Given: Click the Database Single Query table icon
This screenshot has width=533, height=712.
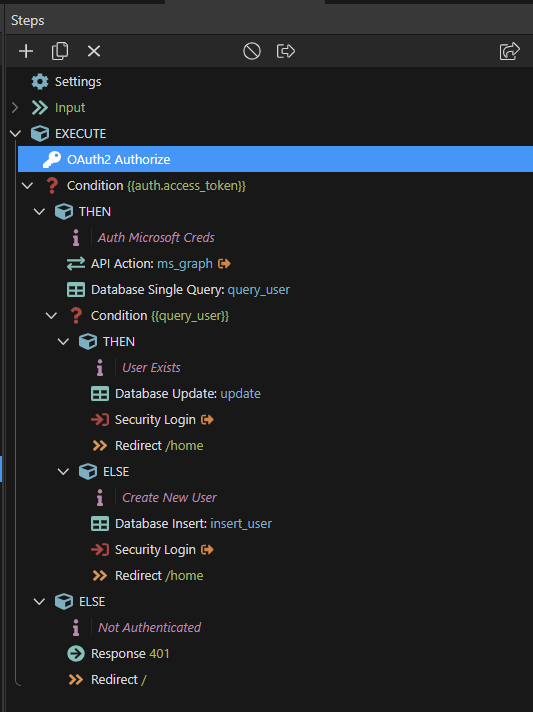Looking at the screenshot, I should click(76, 290).
